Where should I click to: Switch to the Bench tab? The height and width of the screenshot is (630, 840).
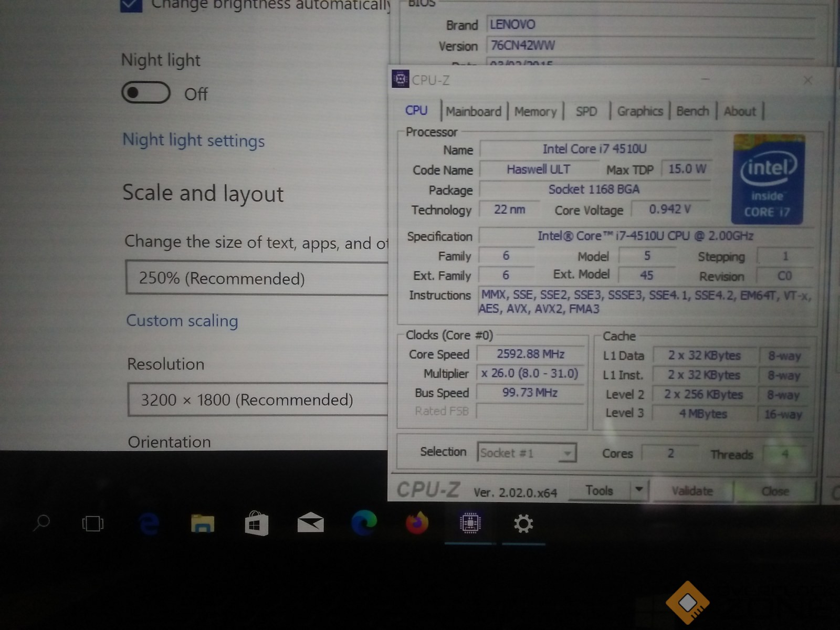click(x=692, y=111)
